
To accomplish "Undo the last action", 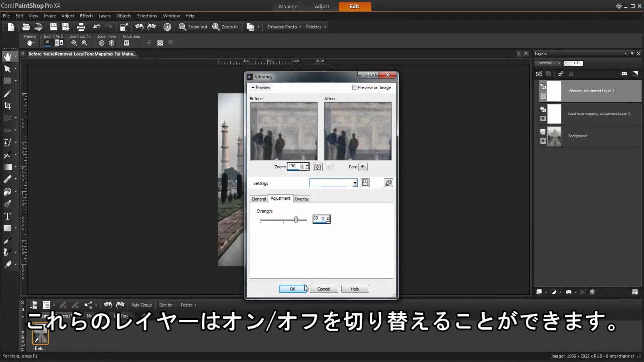I will tap(96, 27).
